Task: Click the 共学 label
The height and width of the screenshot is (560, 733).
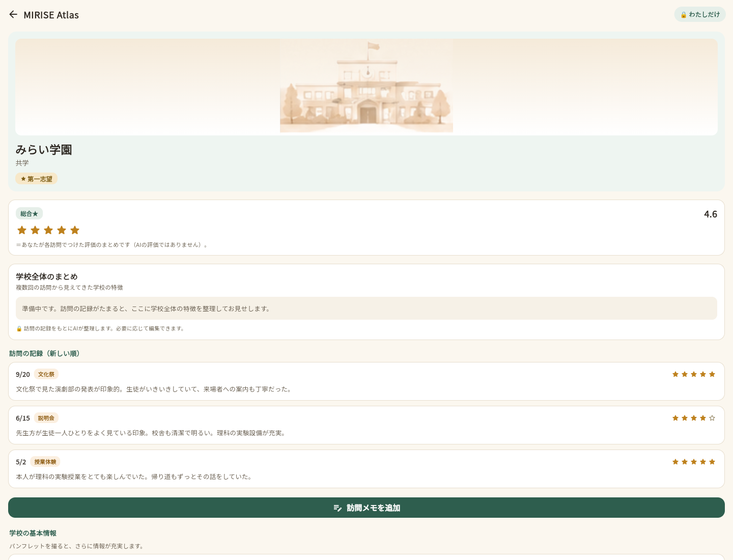Action: coord(22,163)
